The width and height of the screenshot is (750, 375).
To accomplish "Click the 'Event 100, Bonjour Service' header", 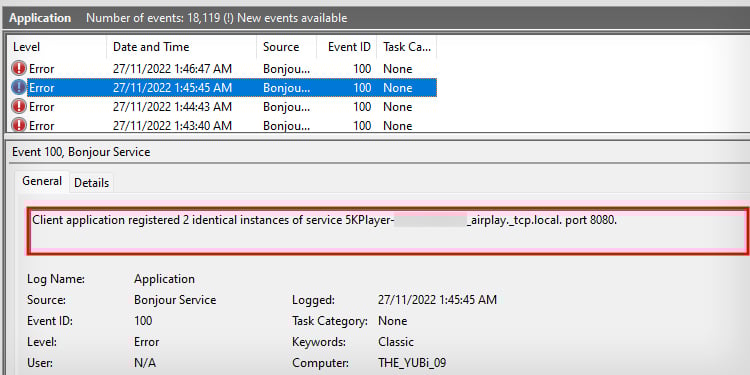I will 81,152.
